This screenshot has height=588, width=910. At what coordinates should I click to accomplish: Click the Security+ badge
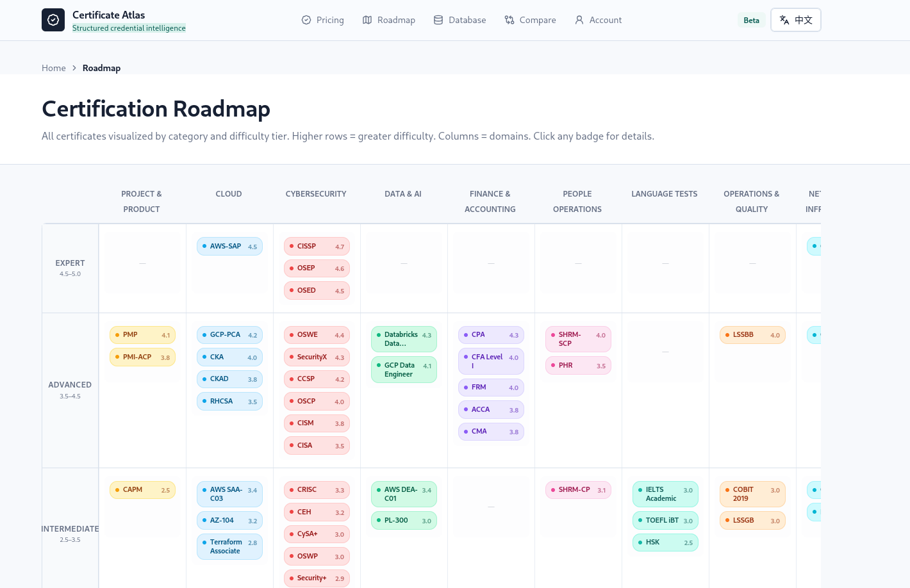317,578
